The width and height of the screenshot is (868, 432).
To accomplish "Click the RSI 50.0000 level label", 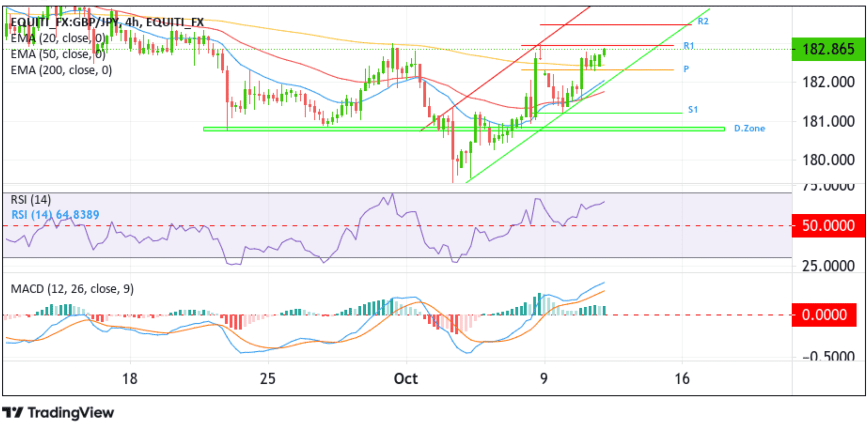I will point(828,226).
